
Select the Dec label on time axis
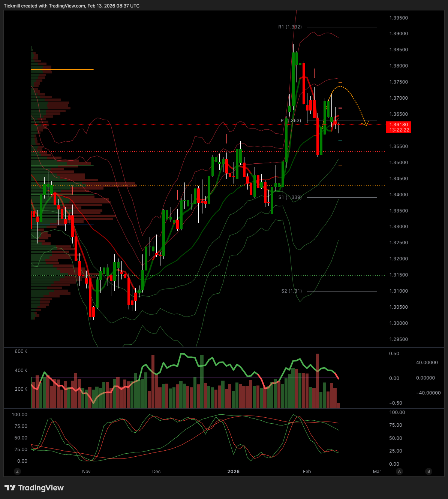(156, 472)
